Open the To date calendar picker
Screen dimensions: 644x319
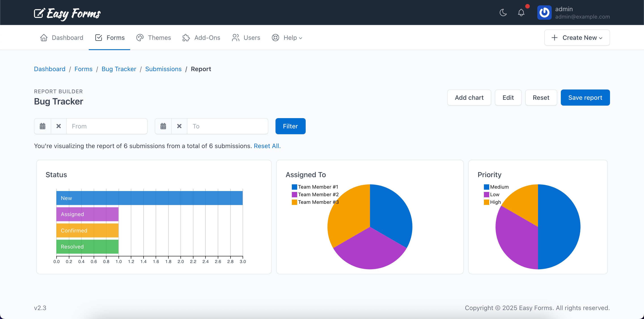163,126
